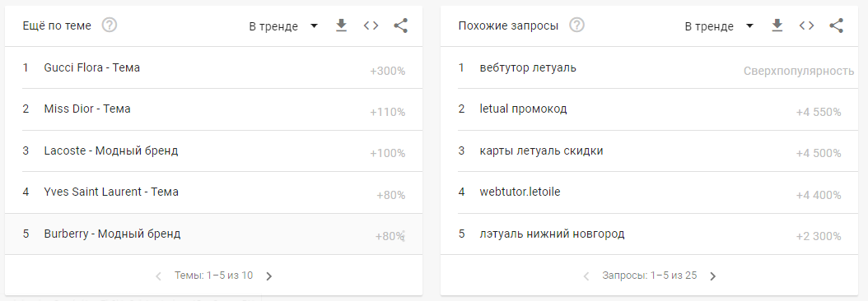Viewport: 868px width, 301px height.
Task: Go to next page of Запросы
Action: tap(713, 276)
